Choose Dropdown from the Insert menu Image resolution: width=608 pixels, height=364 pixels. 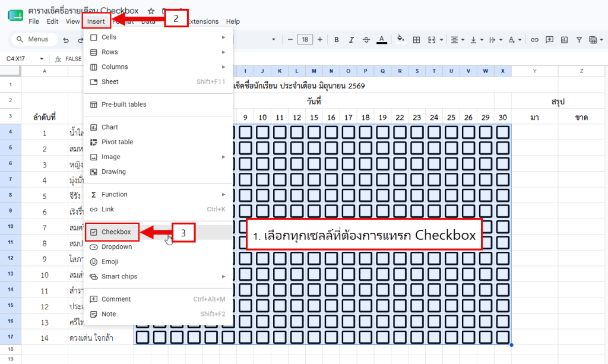click(158, 246)
